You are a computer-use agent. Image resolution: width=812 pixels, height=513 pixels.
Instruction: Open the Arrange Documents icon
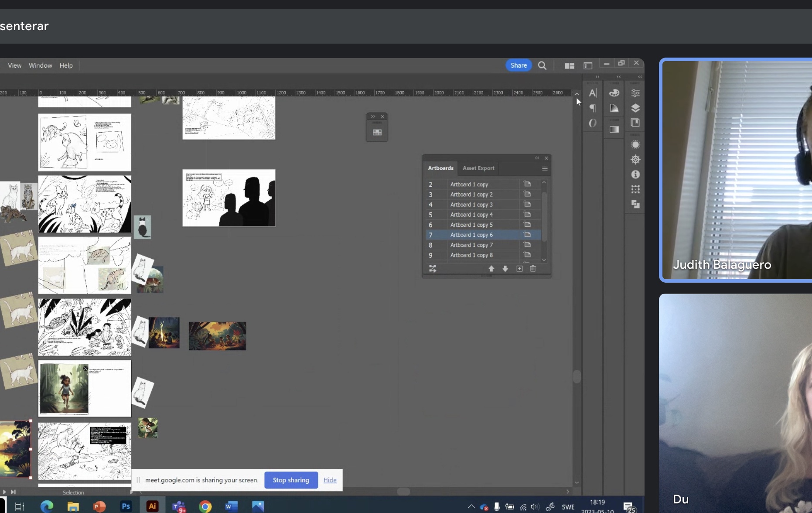[x=570, y=65]
